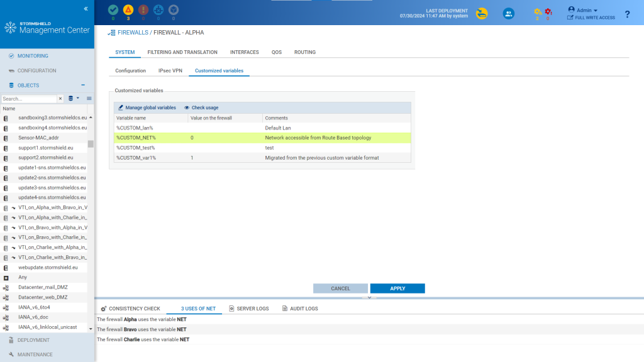Image resolution: width=644 pixels, height=362 pixels.
Task: Click the host icon next to webupdate.stormshield.eu
Action: pyautogui.click(x=6, y=268)
